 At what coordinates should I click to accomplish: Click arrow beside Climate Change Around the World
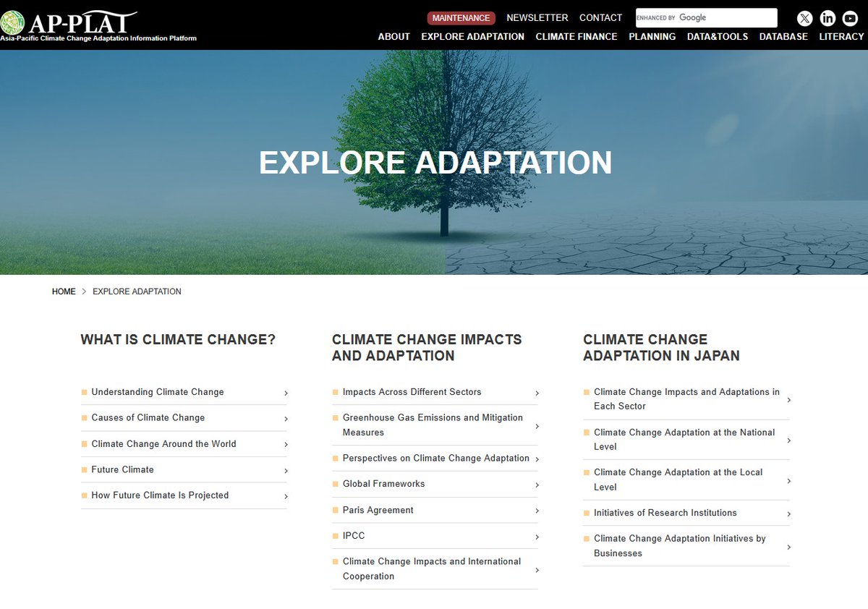click(x=286, y=445)
